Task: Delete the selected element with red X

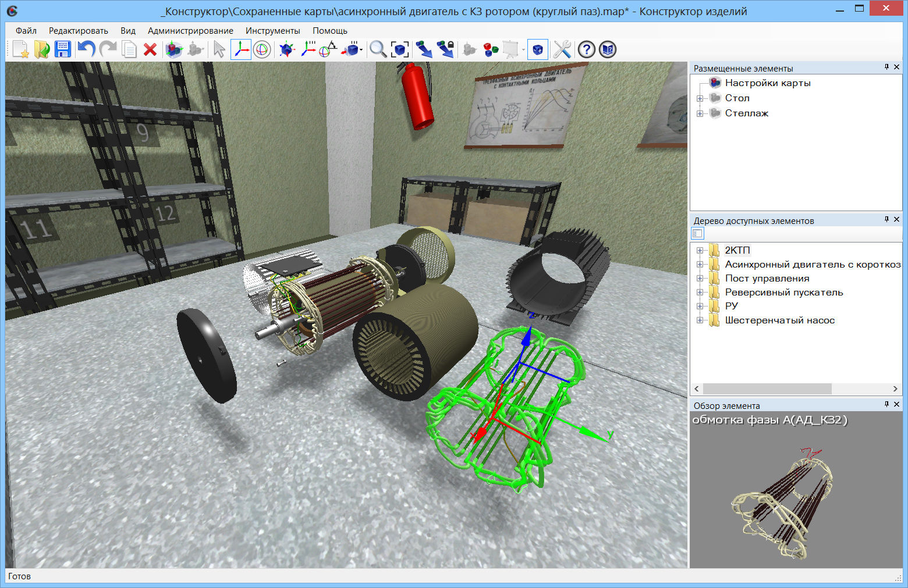Action: pyautogui.click(x=150, y=50)
